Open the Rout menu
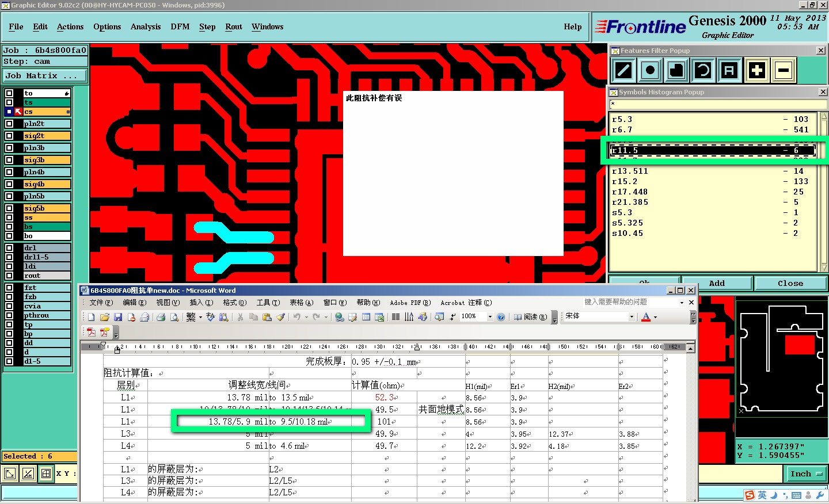The height and width of the screenshot is (504, 829). tap(234, 26)
